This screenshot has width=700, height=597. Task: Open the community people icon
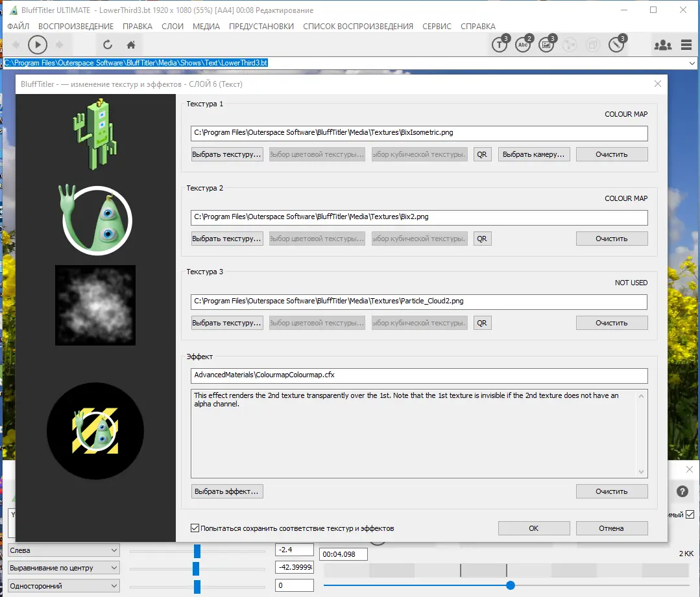662,45
